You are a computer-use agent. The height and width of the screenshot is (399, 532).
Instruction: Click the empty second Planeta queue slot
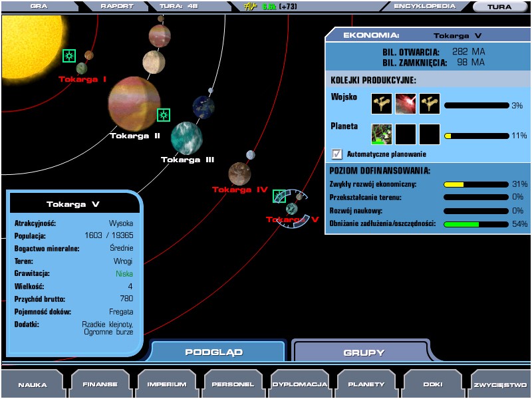tap(406, 134)
